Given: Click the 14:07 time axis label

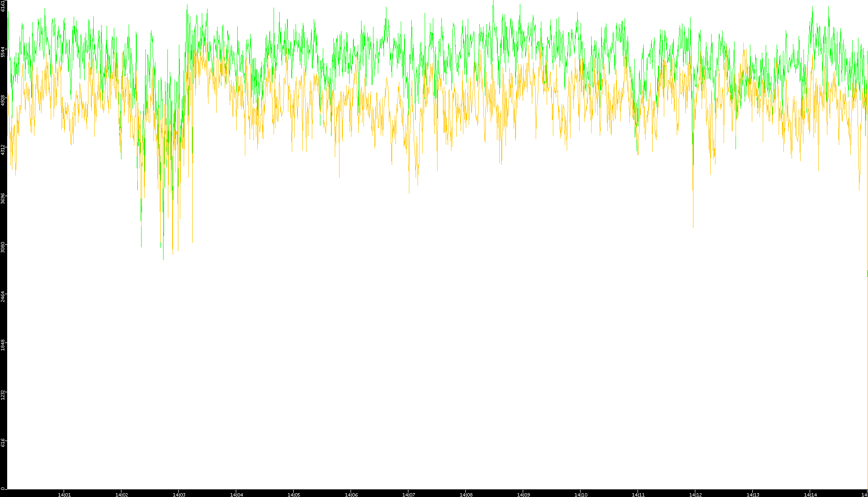Looking at the screenshot, I should 408,495.
